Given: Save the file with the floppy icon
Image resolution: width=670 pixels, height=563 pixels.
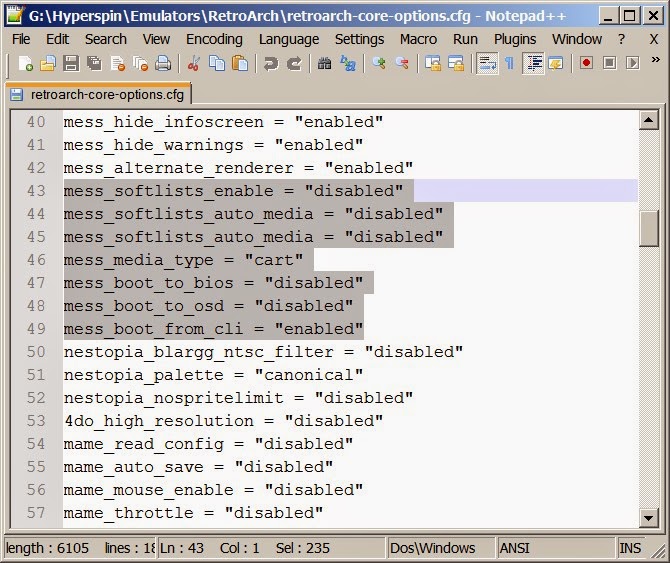Looking at the screenshot, I should tap(71, 64).
